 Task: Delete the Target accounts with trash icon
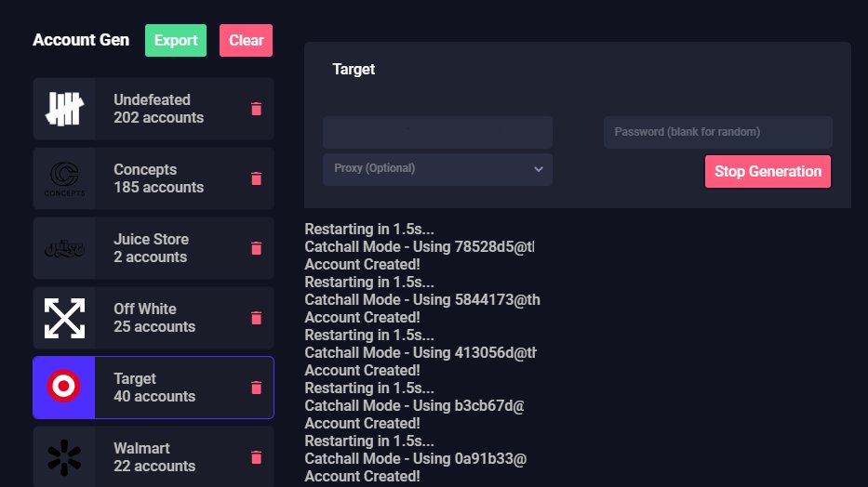pyautogui.click(x=256, y=388)
